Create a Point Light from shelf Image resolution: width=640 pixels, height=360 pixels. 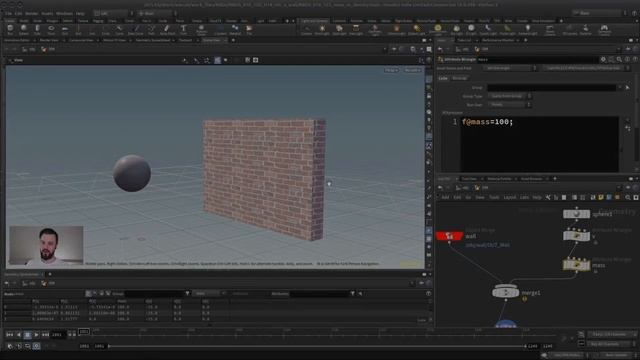click(322, 29)
